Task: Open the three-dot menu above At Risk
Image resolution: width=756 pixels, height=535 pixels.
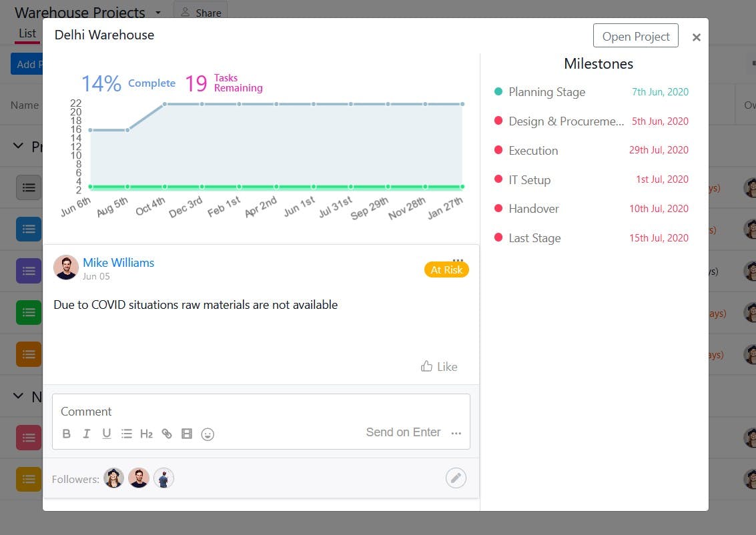Action: click(458, 259)
